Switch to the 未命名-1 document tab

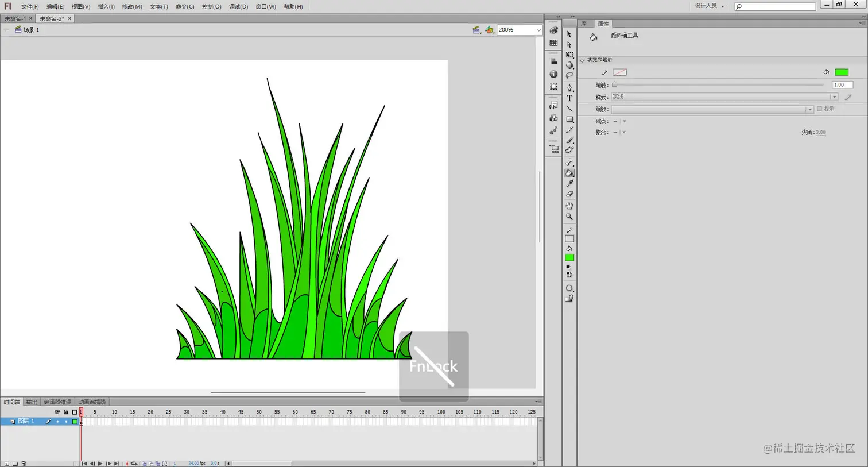(x=15, y=18)
